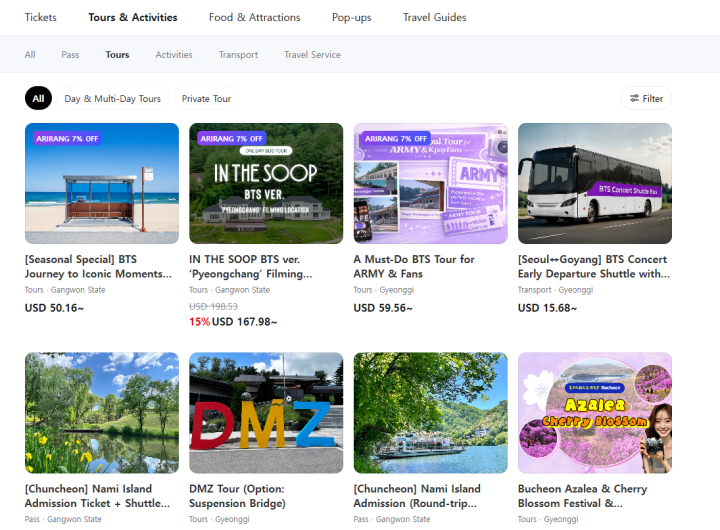Open the BTS beach bus stop thumbnail

(102, 183)
